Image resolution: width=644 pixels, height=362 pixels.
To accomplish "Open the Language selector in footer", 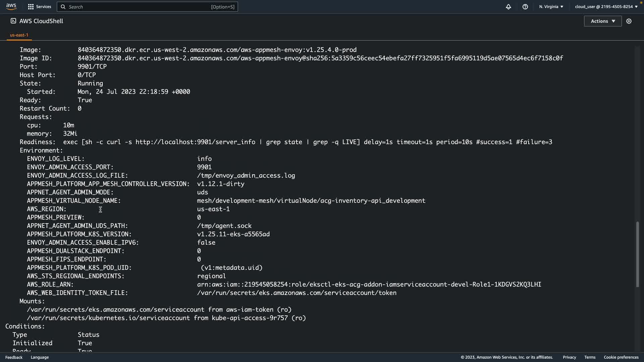I will tap(40, 357).
